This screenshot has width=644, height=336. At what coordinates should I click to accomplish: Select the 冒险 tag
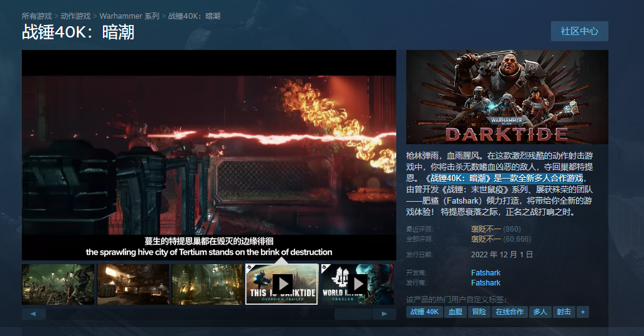point(479,312)
